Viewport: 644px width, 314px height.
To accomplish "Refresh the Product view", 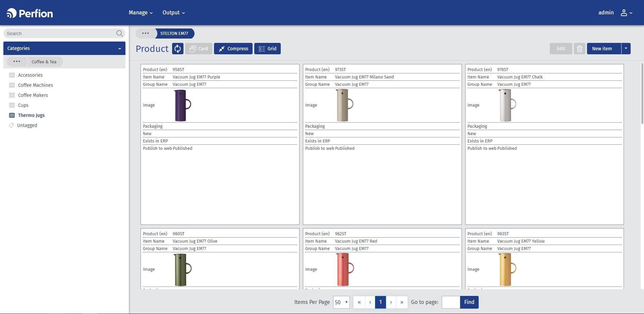I will tap(178, 49).
